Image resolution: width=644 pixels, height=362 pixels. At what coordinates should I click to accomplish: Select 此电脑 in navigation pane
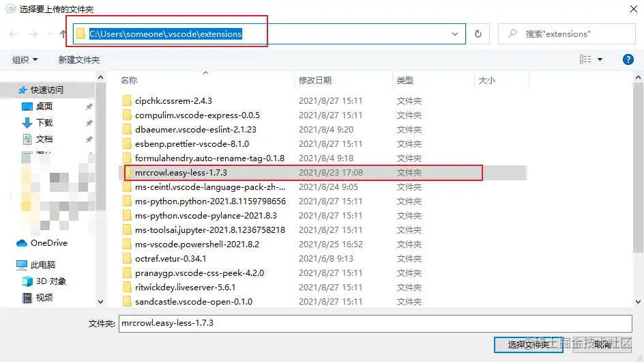pos(43,264)
